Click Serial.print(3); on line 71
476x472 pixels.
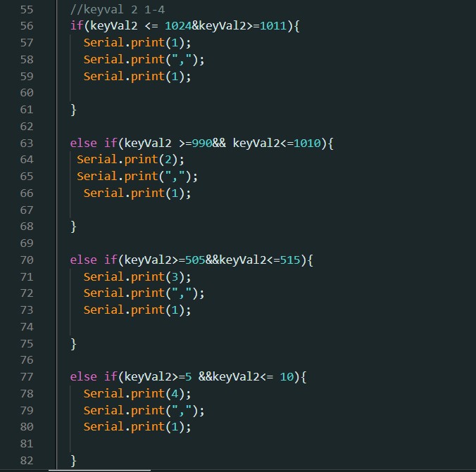[137, 277]
